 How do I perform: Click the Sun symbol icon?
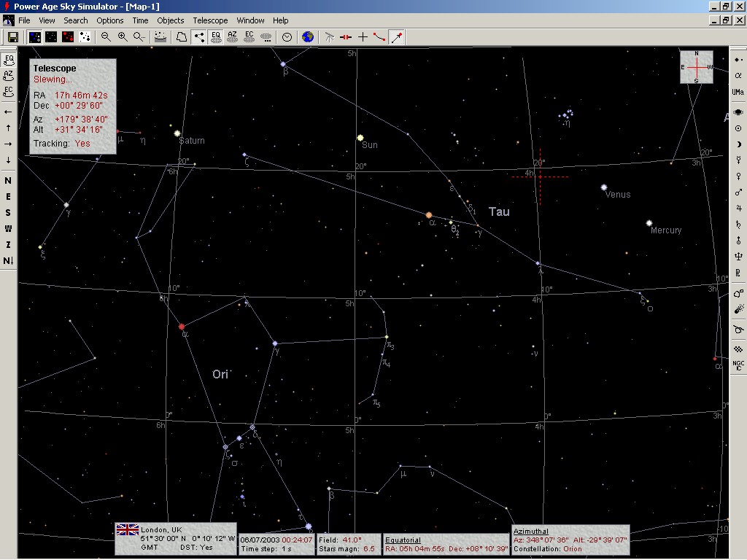(738, 128)
